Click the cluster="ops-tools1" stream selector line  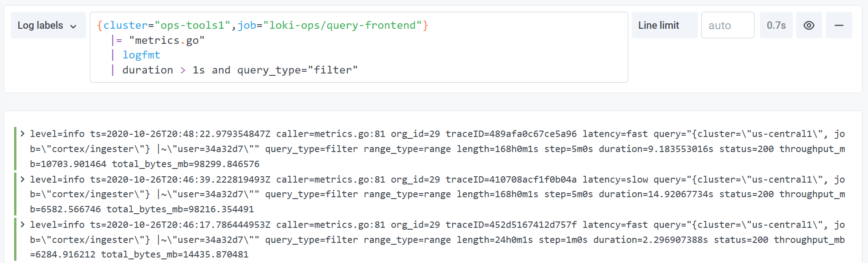click(262, 26)
